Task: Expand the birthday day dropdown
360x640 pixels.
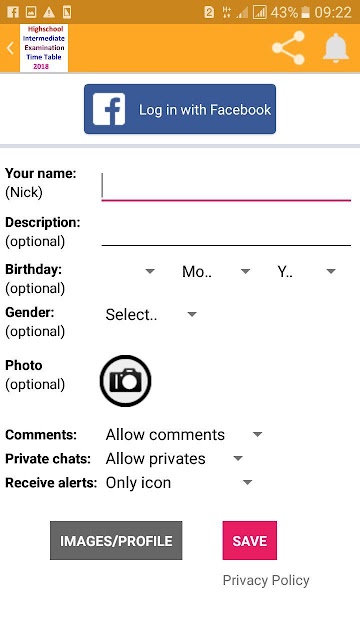Action: 130,271
